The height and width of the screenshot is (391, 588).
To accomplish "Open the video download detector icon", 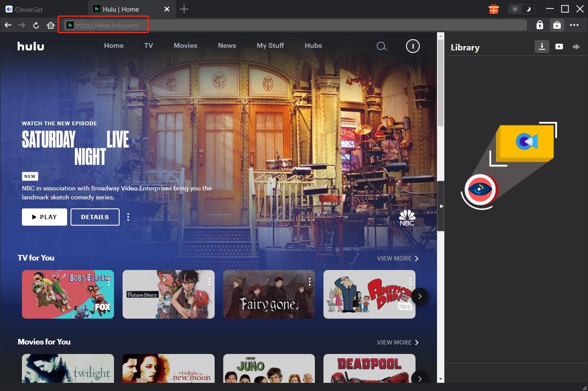I will [x=557, y=25].
